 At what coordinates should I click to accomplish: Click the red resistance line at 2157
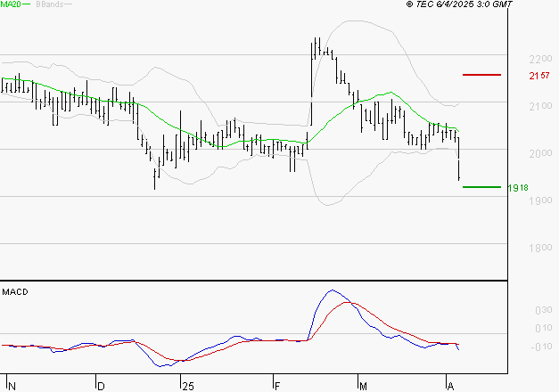click(481, 75)
